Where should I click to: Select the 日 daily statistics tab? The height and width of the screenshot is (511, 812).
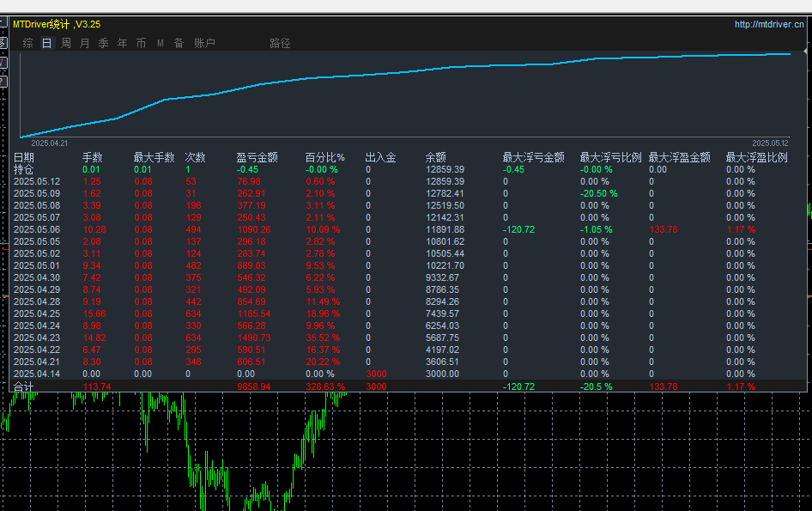(x=46, y=43)
